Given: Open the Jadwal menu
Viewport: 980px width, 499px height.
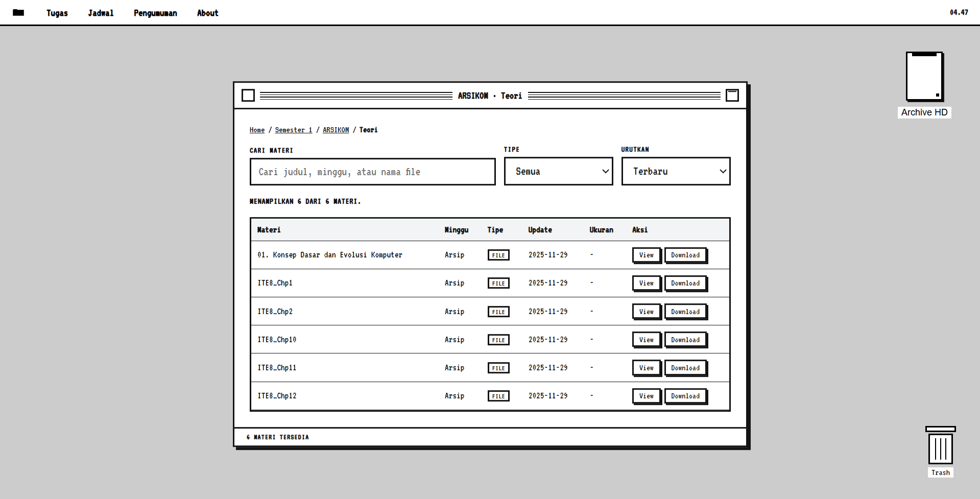Looking at the screenshot, I should [101, 13].
